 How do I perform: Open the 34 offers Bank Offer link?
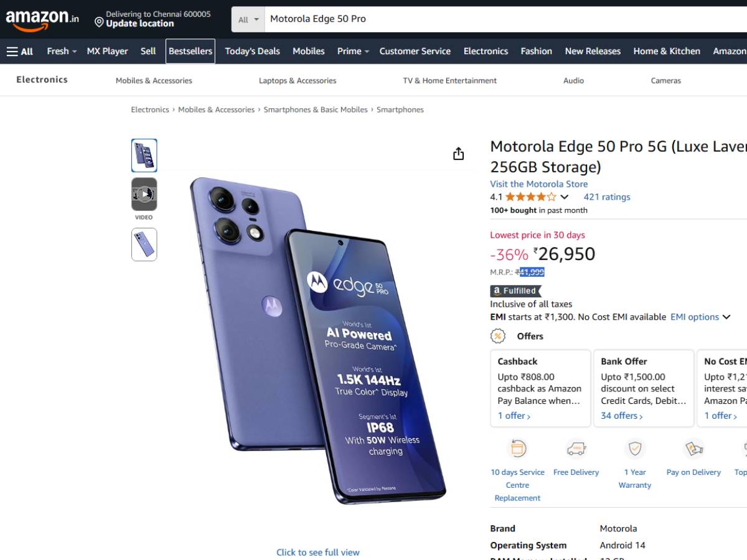[621, 416]
